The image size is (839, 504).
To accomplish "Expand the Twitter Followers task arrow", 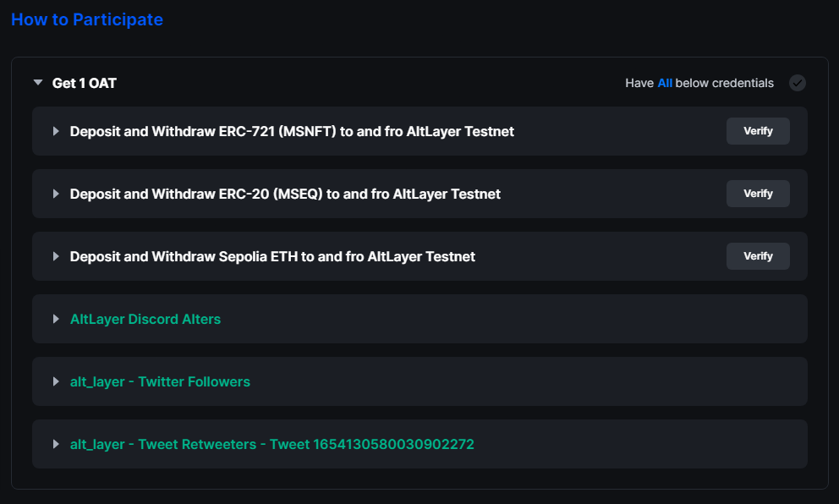I will tap(56, 381).
